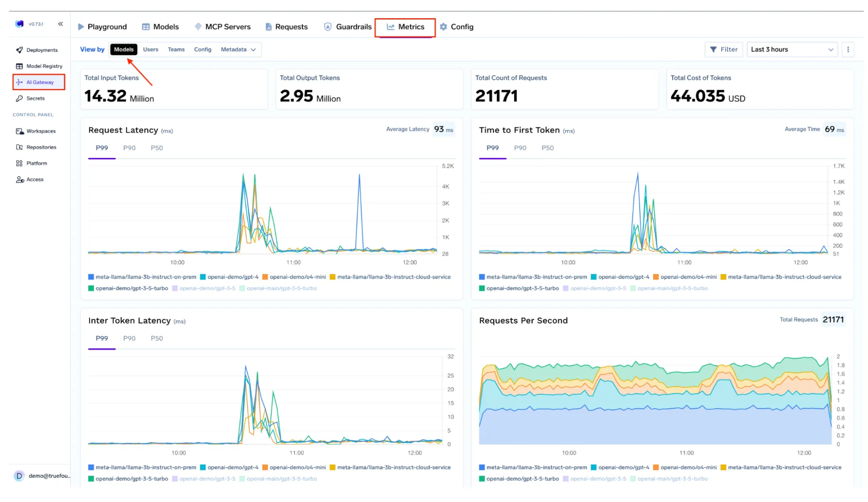Click the Filter button
The image size is (868, 502).
(x=723, y=49)
